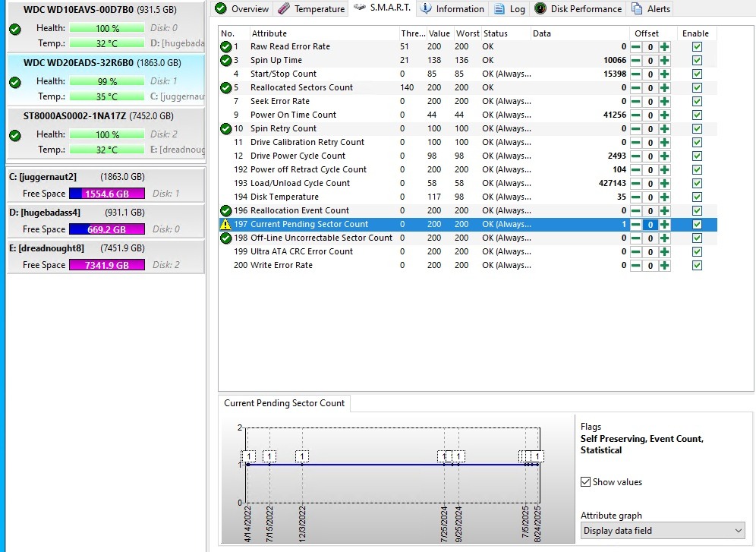
Task: Increase offset for Current Pending Sector Count
Action: (x=664, y=224)
